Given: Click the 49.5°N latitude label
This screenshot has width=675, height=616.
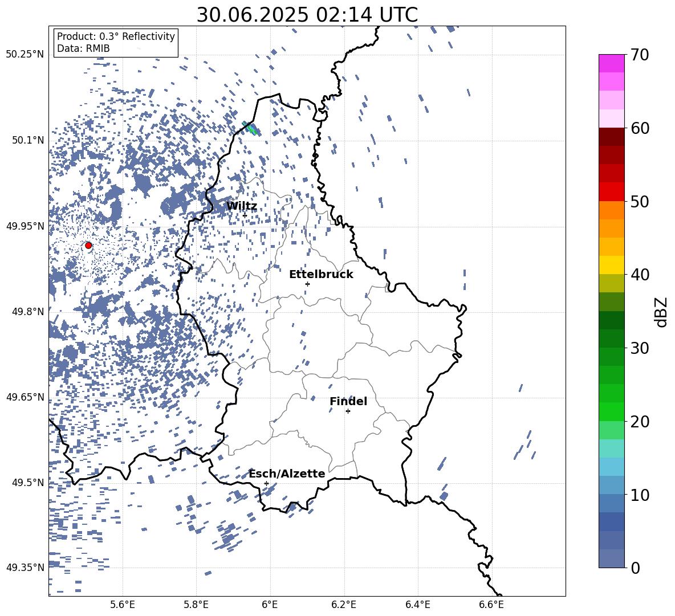Looking at the screenshot, I should tap(27, 482).
